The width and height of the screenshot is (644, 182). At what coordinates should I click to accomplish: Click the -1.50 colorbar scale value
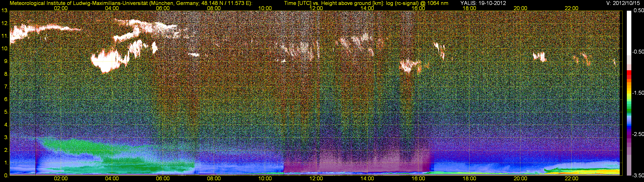(x=638, y=93)
